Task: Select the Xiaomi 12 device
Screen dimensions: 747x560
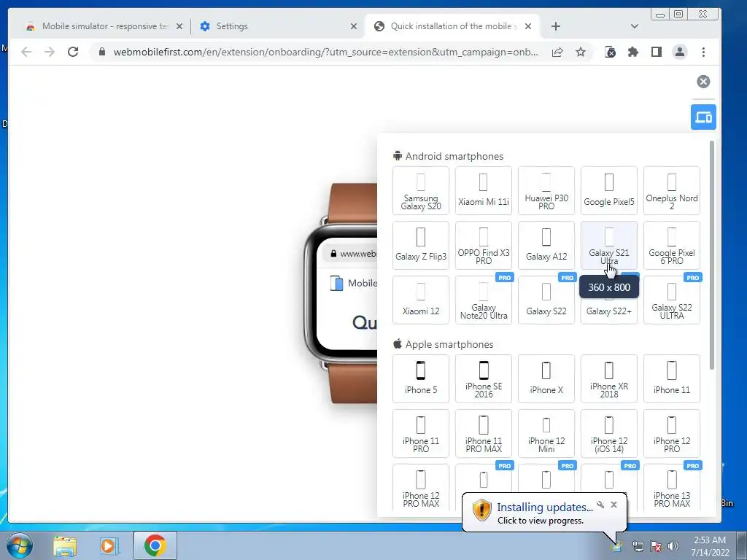Action: [421, 300]
